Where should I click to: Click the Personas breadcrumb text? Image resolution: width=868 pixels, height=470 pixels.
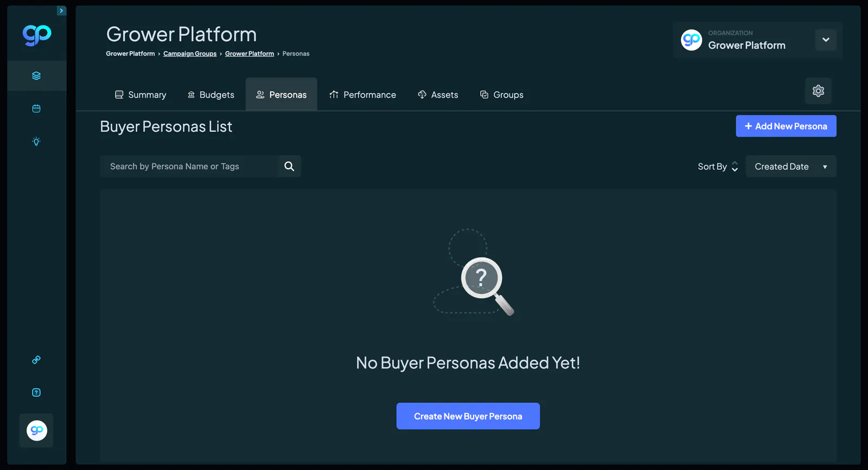[x=296, y=54]
